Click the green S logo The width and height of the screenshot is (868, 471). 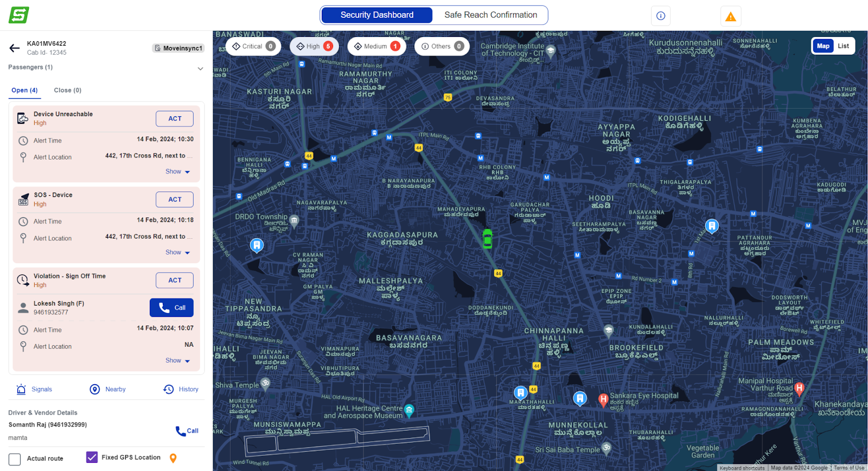pyautogui.click(x=19, y=15)
